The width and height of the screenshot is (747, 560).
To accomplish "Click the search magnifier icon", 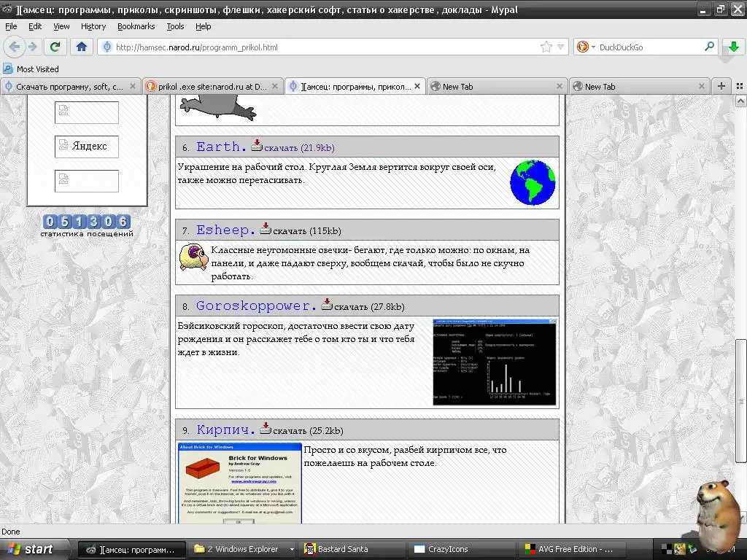I will [709, 46].
